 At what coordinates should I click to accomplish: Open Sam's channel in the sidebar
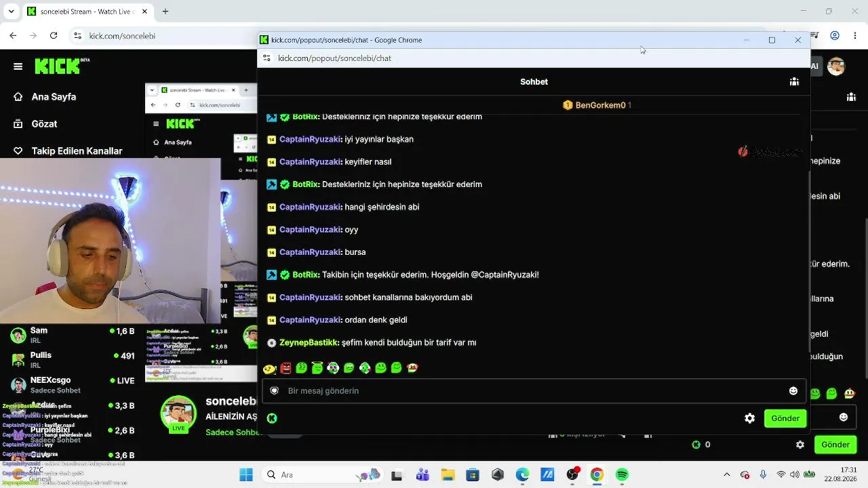point(73,335)
